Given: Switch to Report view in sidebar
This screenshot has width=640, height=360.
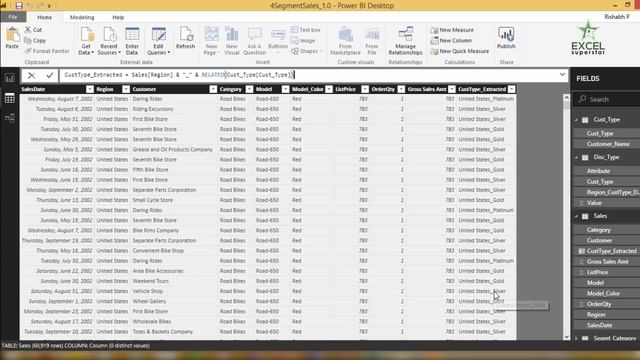Looking at the screenshot, I should [10, 78].
